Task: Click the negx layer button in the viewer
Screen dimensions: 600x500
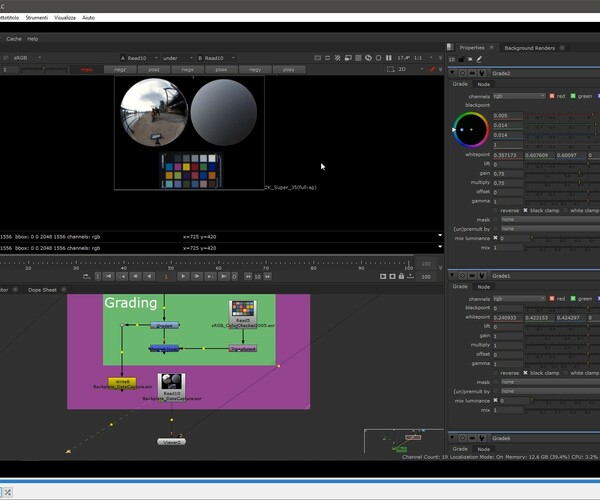Action: coord(188,70)
